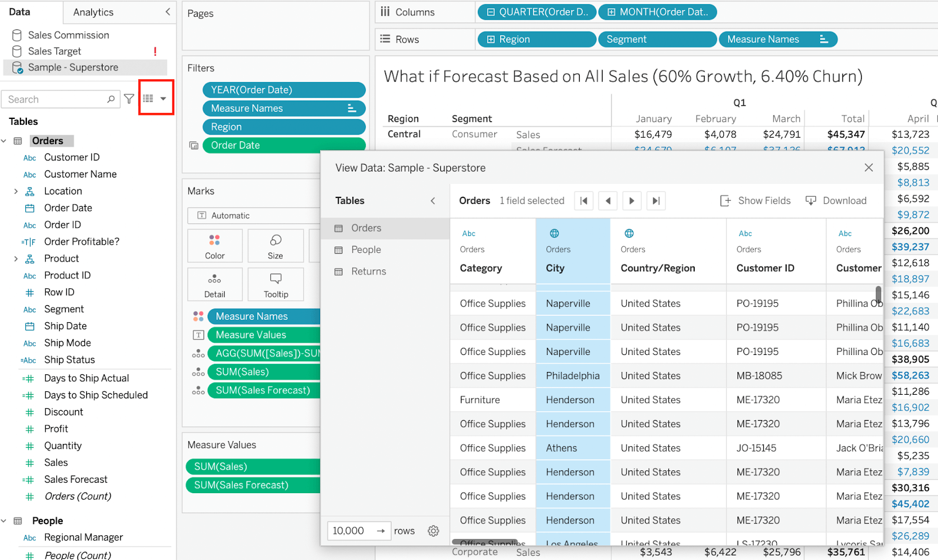Click the Detail marks button
938x560 pixels.
click(215, 285)
